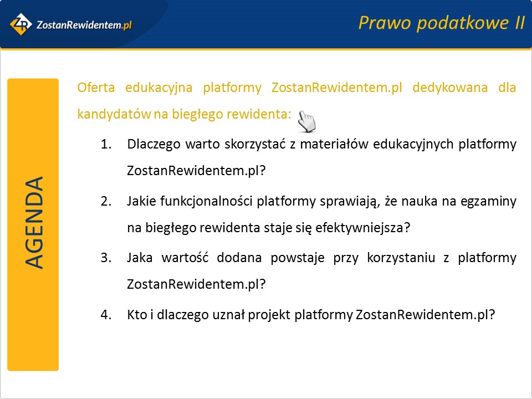
Task: Choose agenda item 'Jaka wartość dodana powstaje'
Action: [x=321, y=258]
